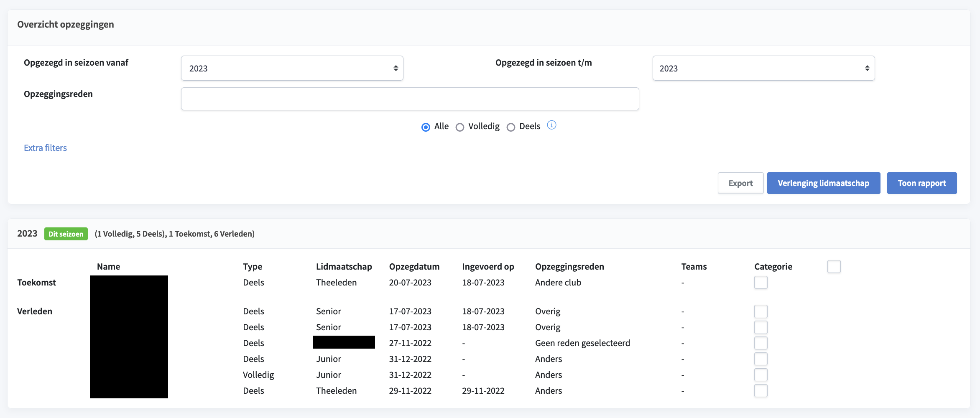Click the 20-07-2023 opzegdatum cell
This screenshot has width=980, height=418.
[410, 283]
